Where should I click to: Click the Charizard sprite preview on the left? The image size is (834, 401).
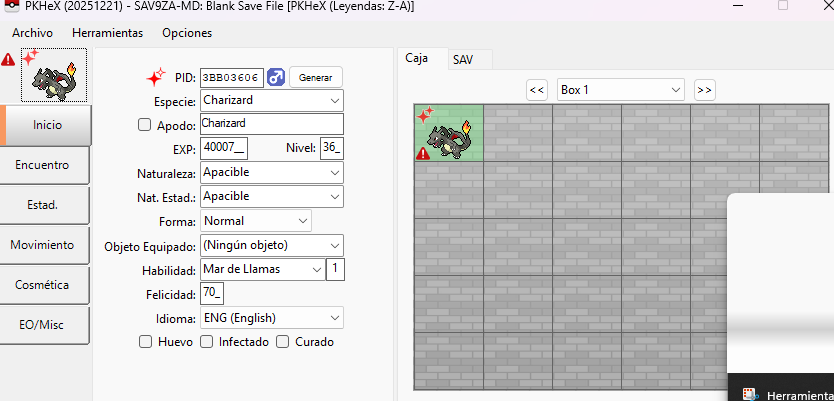click(54, 75)
